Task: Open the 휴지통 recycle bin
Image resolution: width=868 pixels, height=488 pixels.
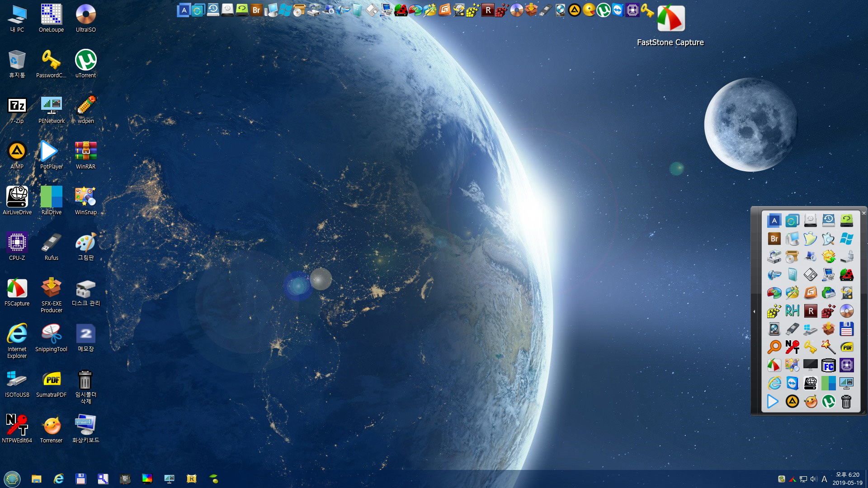Action: (17, 65)
